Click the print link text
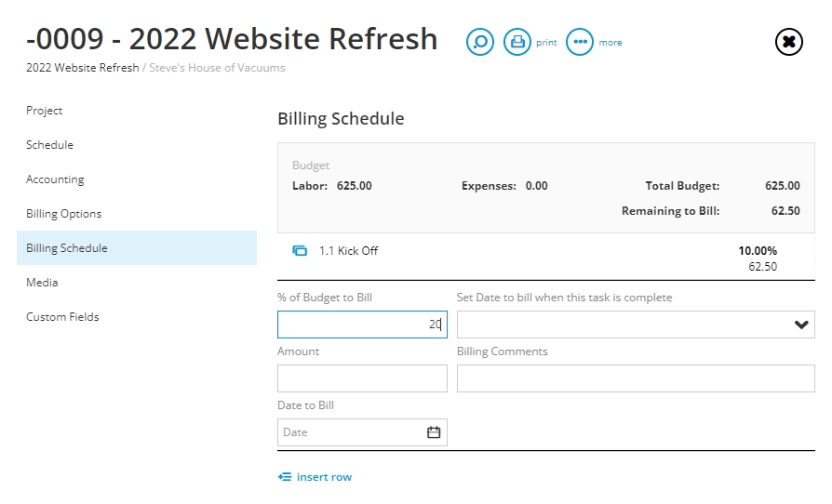 pos(546,43)
